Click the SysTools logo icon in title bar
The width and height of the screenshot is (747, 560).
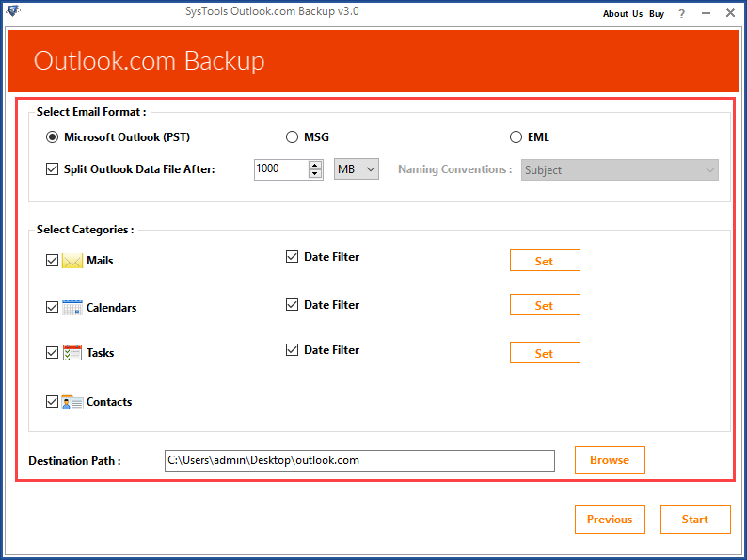pyautogui.click(x=13, y=10)
